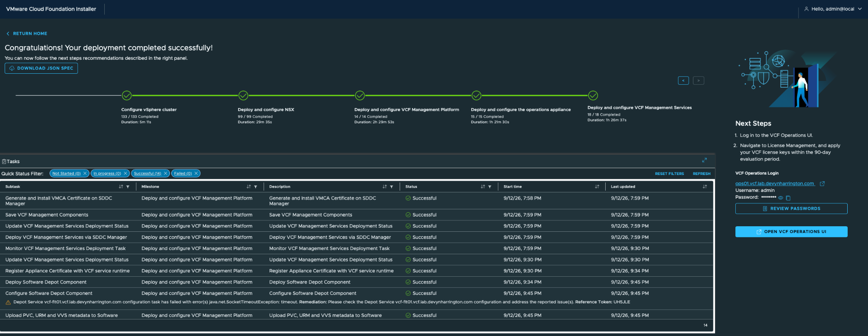Viewport: 868px width, 336px height.
Task: Open the Description column filter
Action: [x=392, y=187]
